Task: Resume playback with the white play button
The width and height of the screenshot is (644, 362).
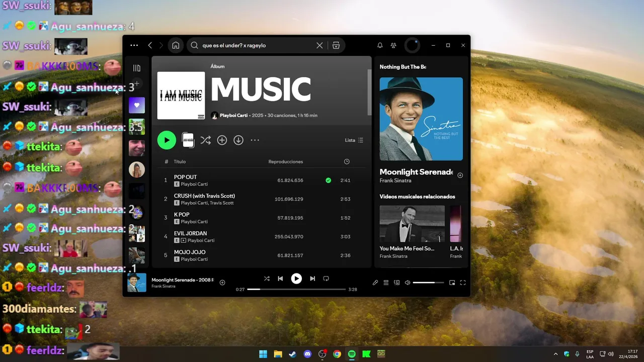Action: point(296,279)
